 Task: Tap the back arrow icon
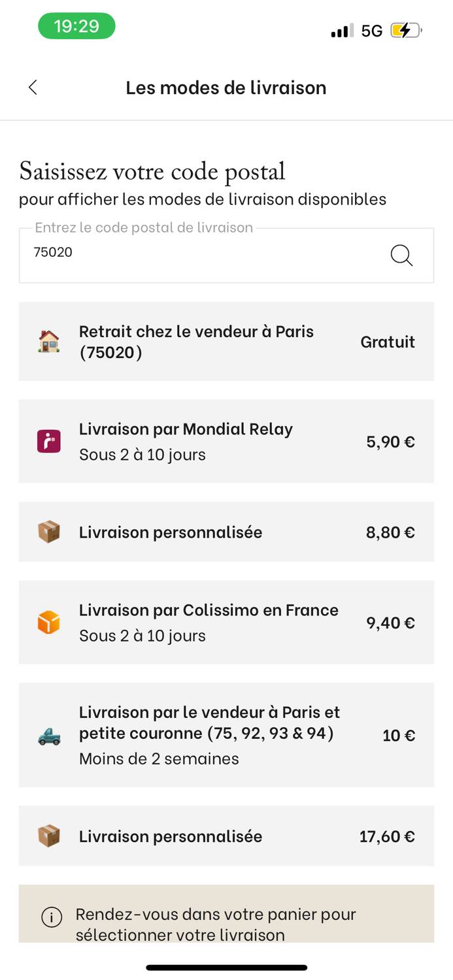(33, 88)
